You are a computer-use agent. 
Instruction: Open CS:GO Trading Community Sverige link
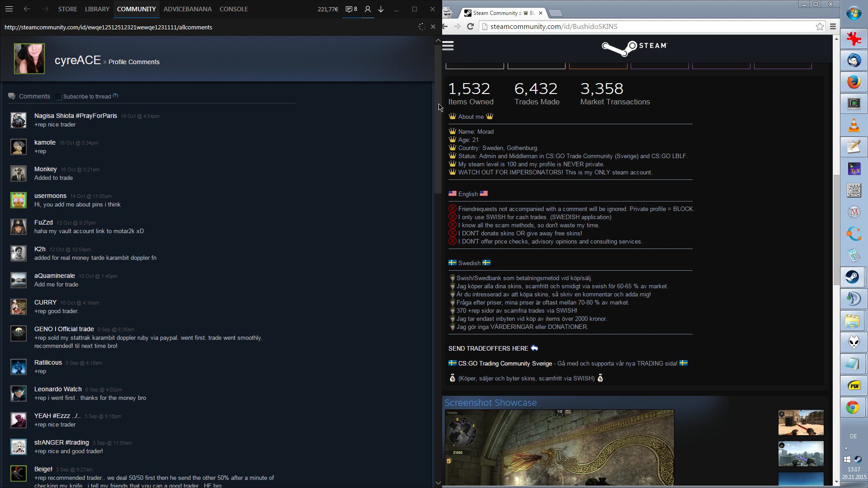coord(505,364)
